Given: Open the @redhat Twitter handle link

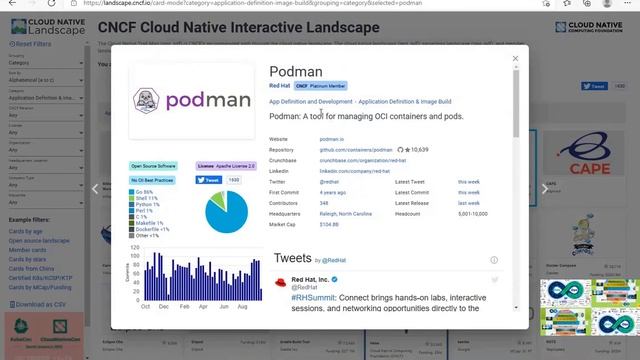Looking at the screenshot, I should tap(329, 182).
